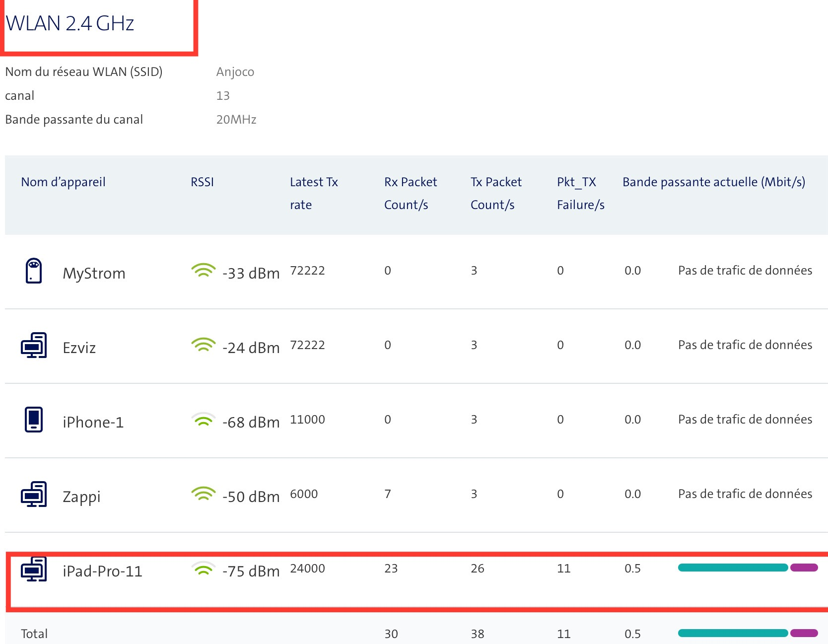The image size is (828, 644).
Task: Click the MyStrom Wi-Fi signal icon
Action: 203,271
